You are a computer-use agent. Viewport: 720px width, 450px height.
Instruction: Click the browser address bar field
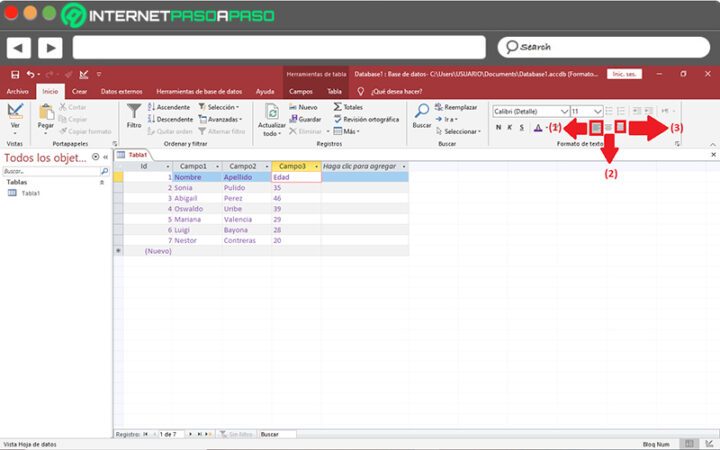[279, 47]
